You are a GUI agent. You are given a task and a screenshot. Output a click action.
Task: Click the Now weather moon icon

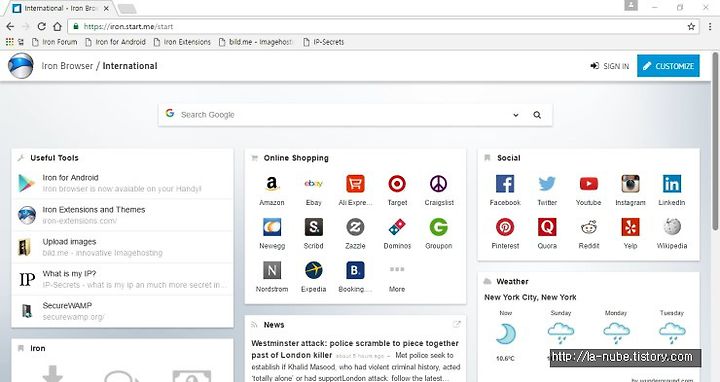pyautogui.click(x=506, y=333)
